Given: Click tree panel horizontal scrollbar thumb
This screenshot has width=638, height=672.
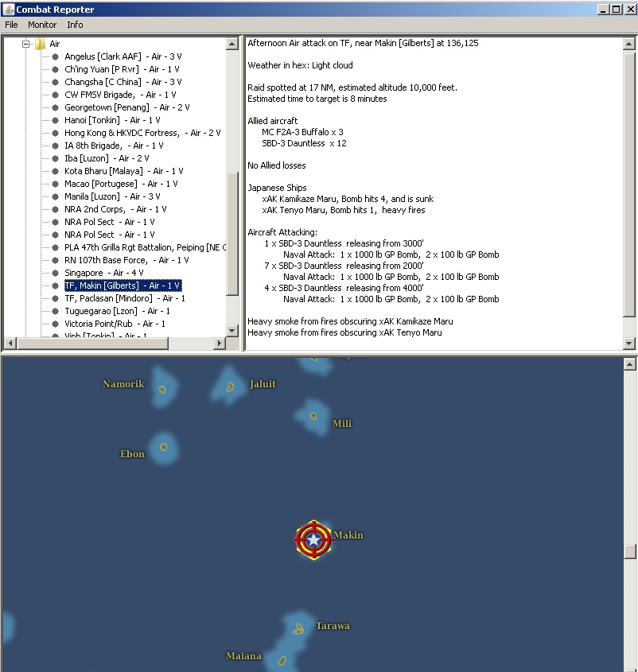Looking at the screenshot, I should pos(92,344).
